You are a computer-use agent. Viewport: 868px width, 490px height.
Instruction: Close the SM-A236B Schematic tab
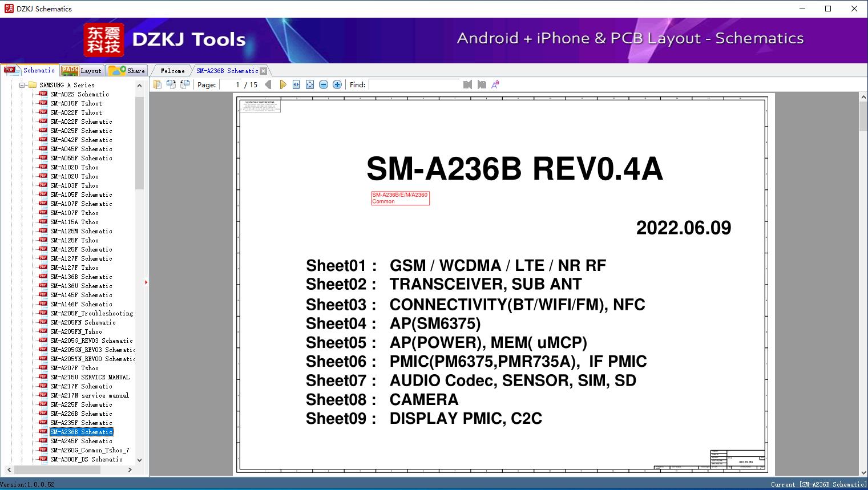click(263, 71)
